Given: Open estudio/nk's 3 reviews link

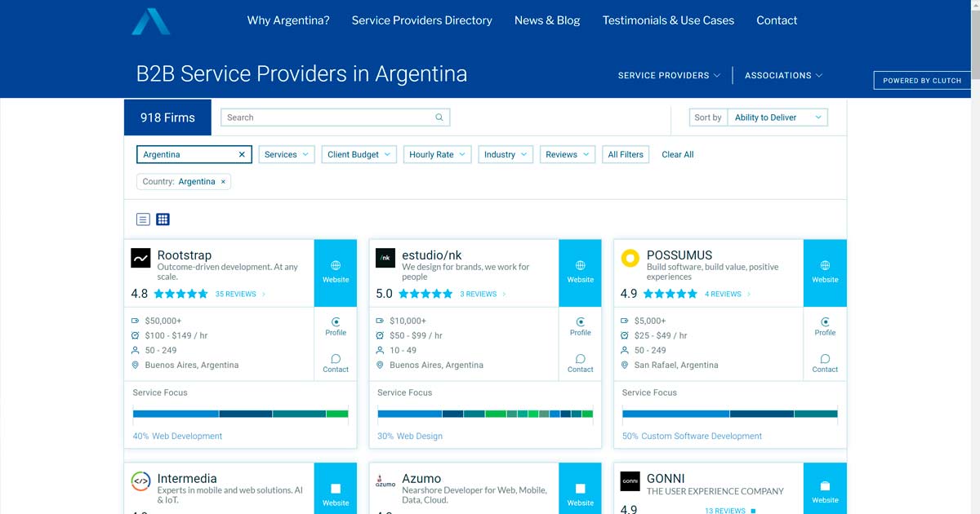Looking at the screenshot, I should point(483,294).
